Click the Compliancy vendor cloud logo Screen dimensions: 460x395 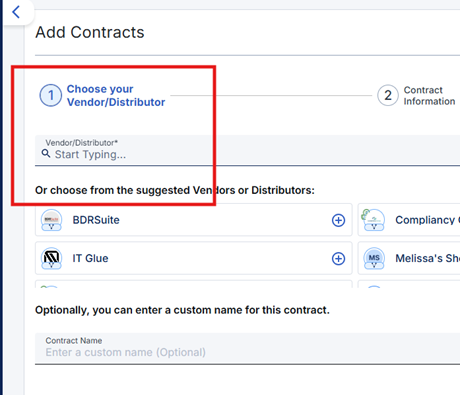373,220
